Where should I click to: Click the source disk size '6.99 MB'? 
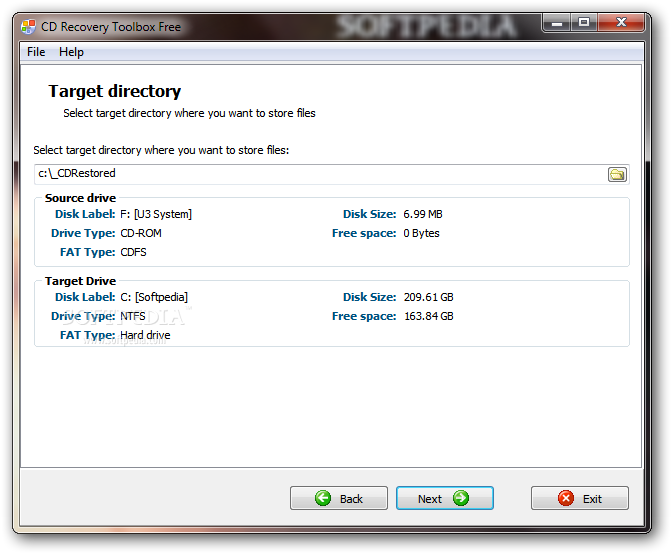click(423, 214)
